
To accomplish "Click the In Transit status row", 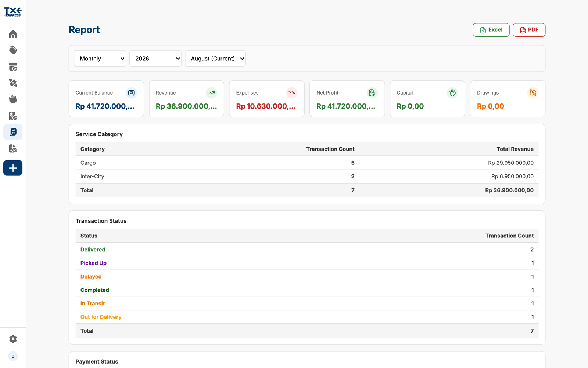I will pyautogui.click(x=307, y=304).
